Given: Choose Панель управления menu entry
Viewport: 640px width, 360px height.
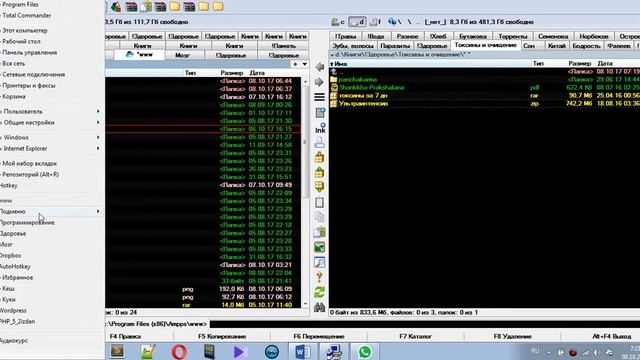Looking at the screenshot, I should point(29,53).
